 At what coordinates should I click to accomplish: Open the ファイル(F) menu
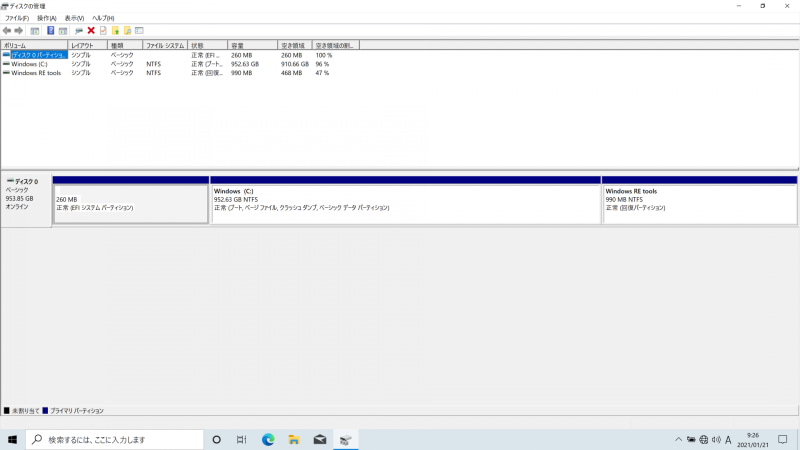coord(17,18)
